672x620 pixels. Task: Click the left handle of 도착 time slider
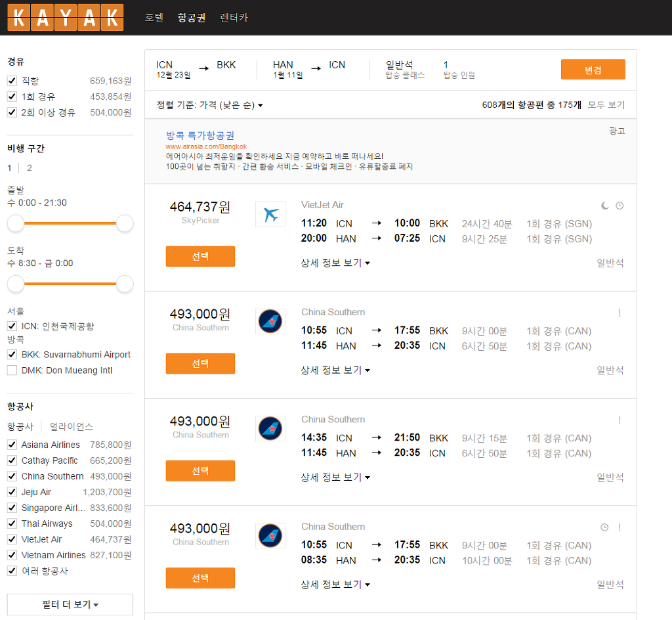[16, 284]
